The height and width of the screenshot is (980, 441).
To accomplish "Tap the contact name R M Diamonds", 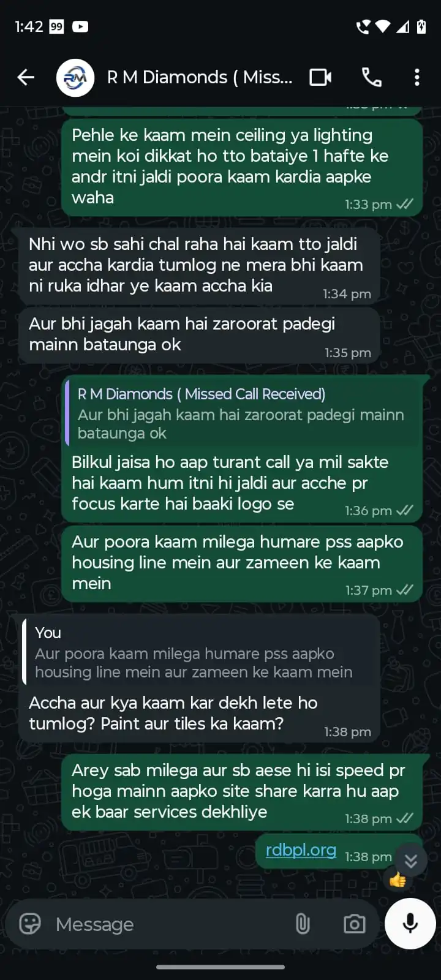I will pyautogui.click(x=200, y=77).
